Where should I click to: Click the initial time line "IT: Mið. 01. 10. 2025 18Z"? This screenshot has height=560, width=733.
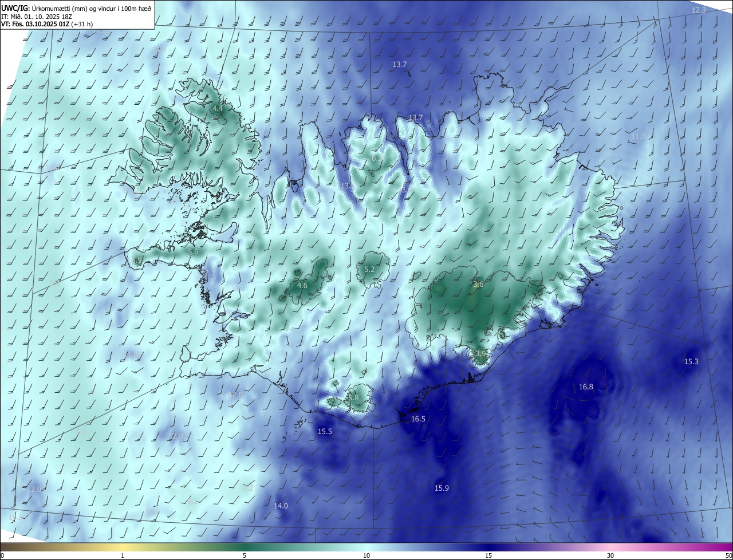click(38, 17)
